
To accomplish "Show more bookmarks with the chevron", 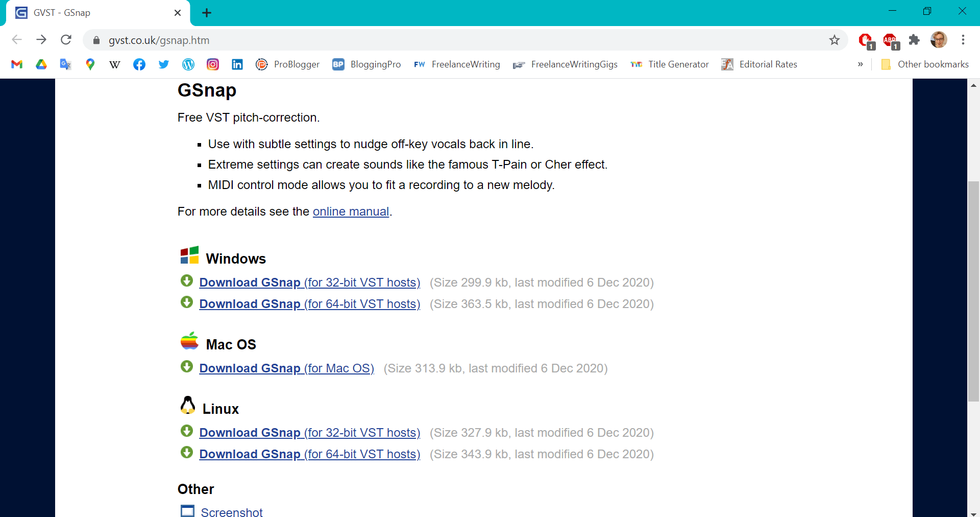I will 861,64.
